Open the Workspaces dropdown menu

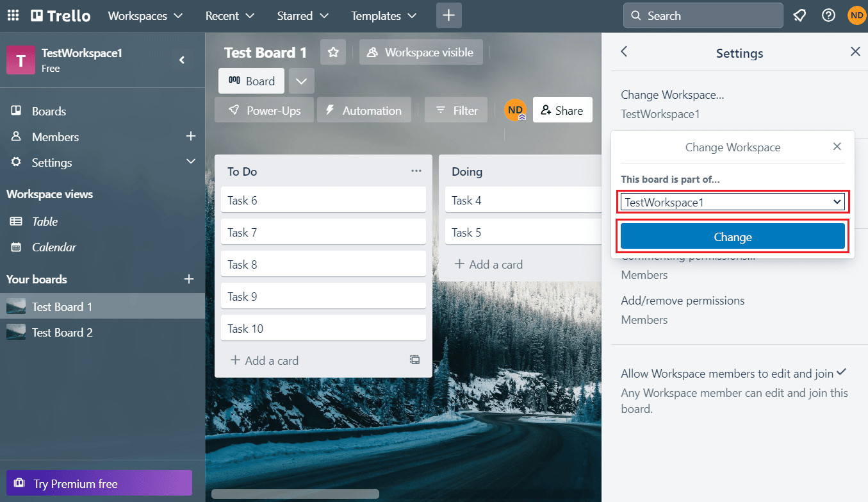(145, 15)
